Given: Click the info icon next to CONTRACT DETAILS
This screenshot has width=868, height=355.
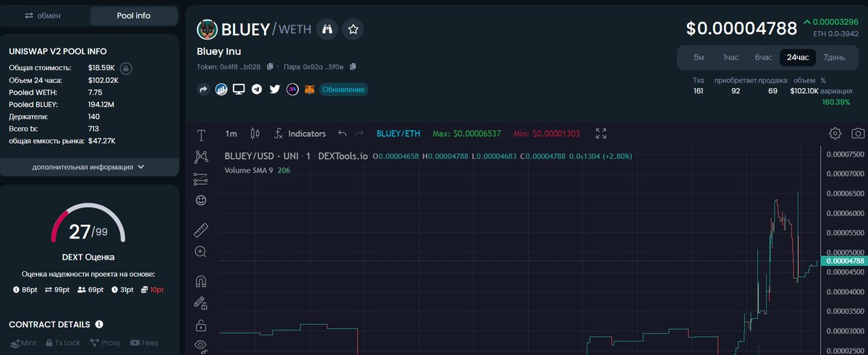Looking at the screenshot, I should tap(98, 325).
